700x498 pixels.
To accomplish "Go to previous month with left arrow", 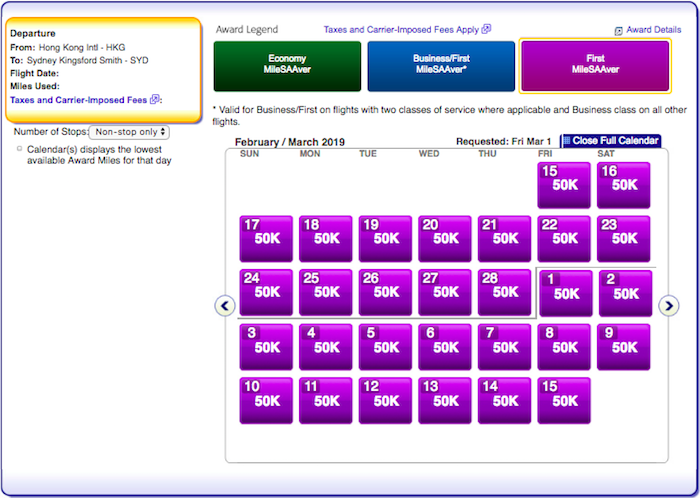I will 225,306.
